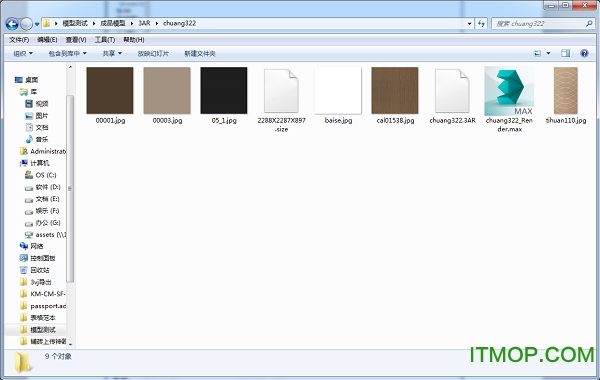Click the 放映幻灯片 button
The height and width of the screenshot is (380, 600).
pos(153,54)
